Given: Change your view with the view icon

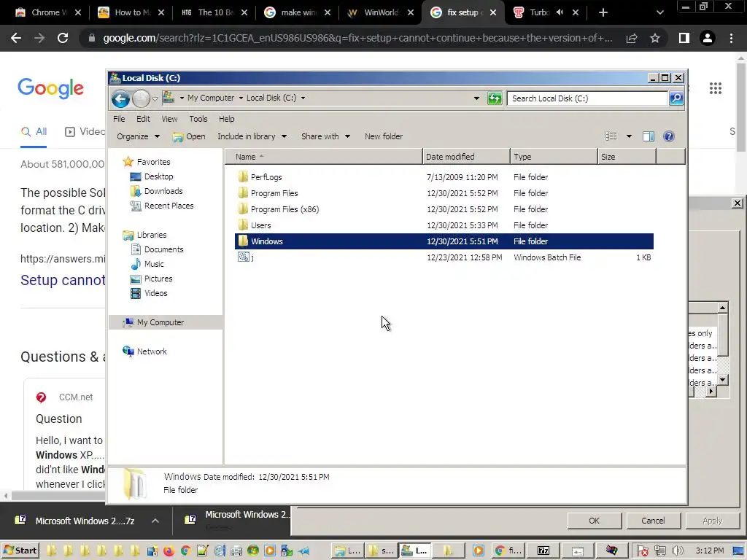Looking at the screenshot, I should click(x=611, y=136).
